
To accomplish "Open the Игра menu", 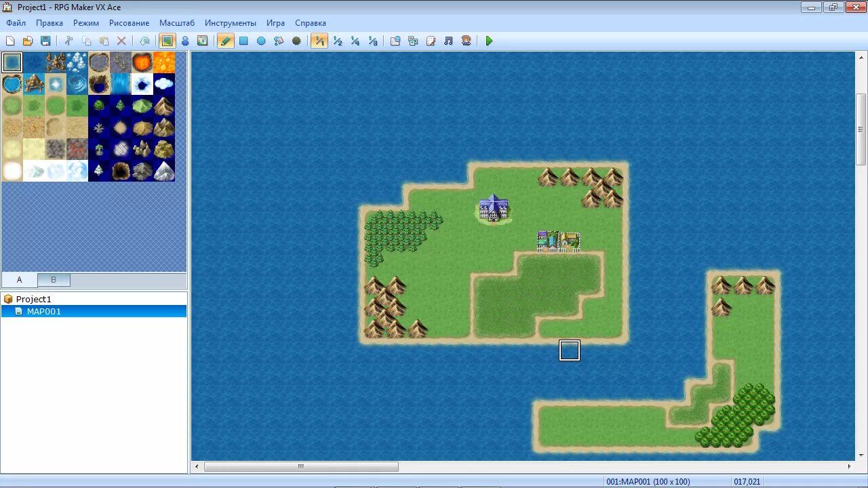I will pyautogui.click(x=275, y=23).
